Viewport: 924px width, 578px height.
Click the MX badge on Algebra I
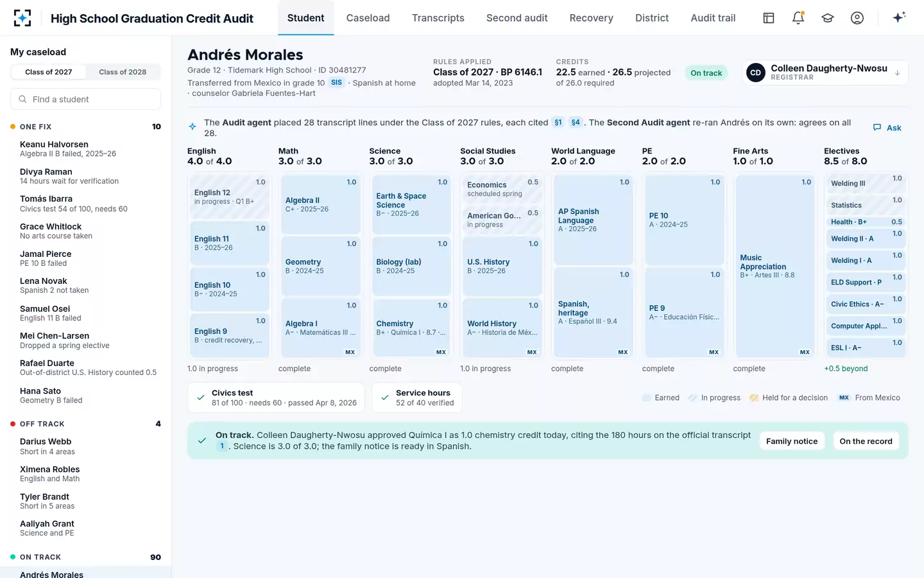pyautogui.click(x=350, y=352)
